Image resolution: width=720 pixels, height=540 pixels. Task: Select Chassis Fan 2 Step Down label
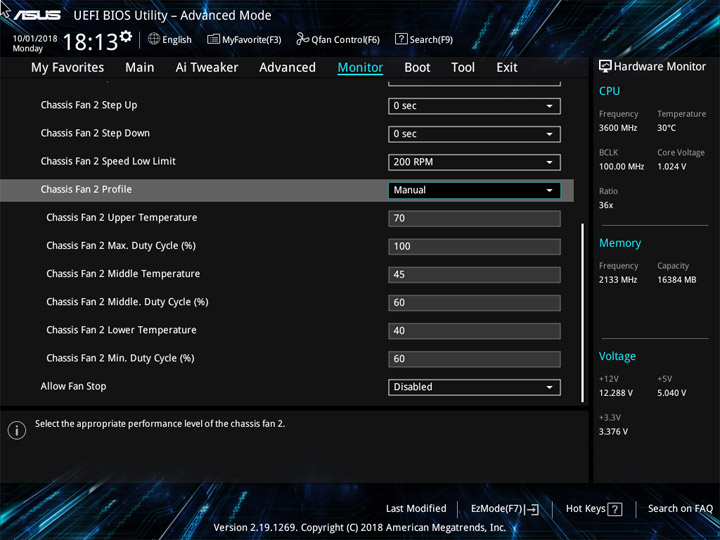pos(95,133)
